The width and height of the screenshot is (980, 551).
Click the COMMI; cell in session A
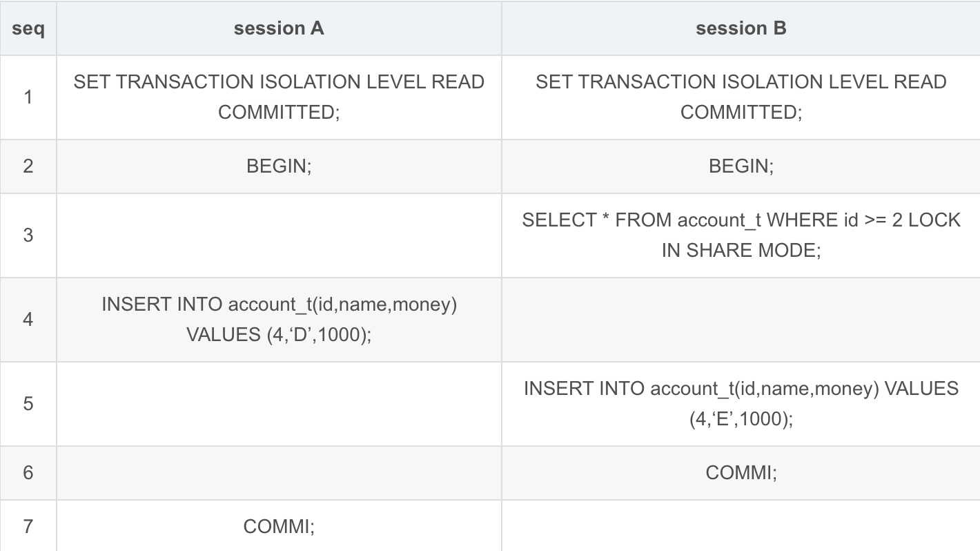[279, 525]
